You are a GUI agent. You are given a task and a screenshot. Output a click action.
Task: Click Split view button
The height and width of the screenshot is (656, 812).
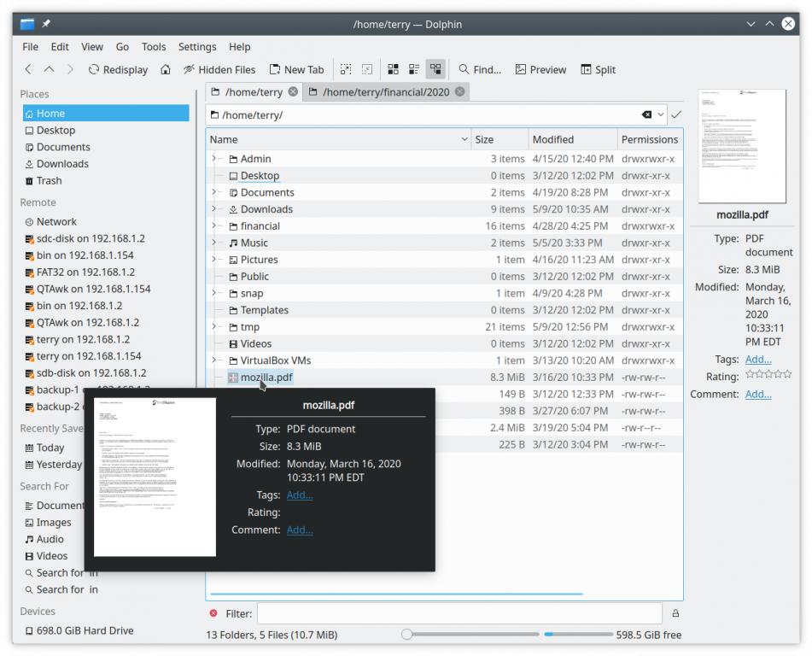point(598,70)
